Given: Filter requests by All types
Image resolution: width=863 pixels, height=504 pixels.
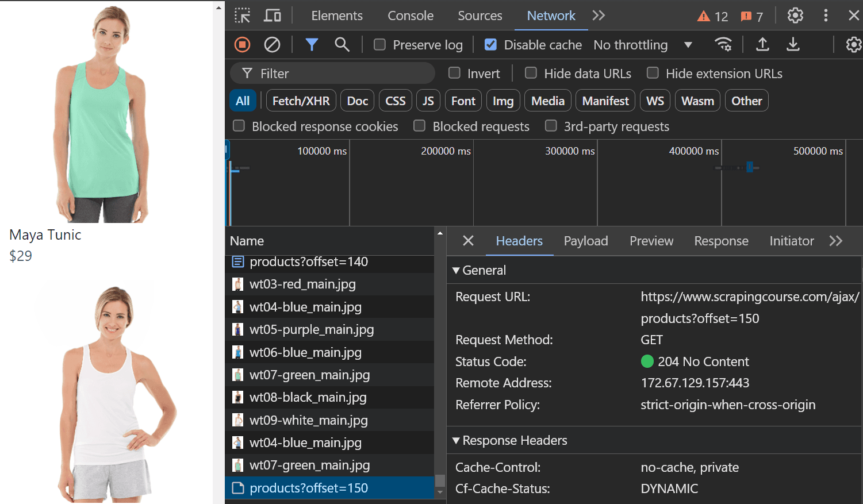Looking at the screenshot, I should tap(243, 101).
